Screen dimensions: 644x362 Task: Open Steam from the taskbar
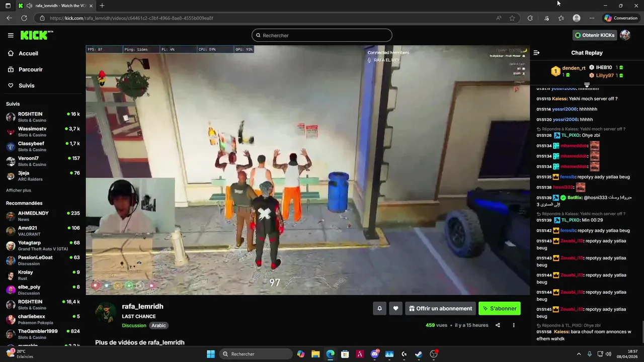(419, 354)
